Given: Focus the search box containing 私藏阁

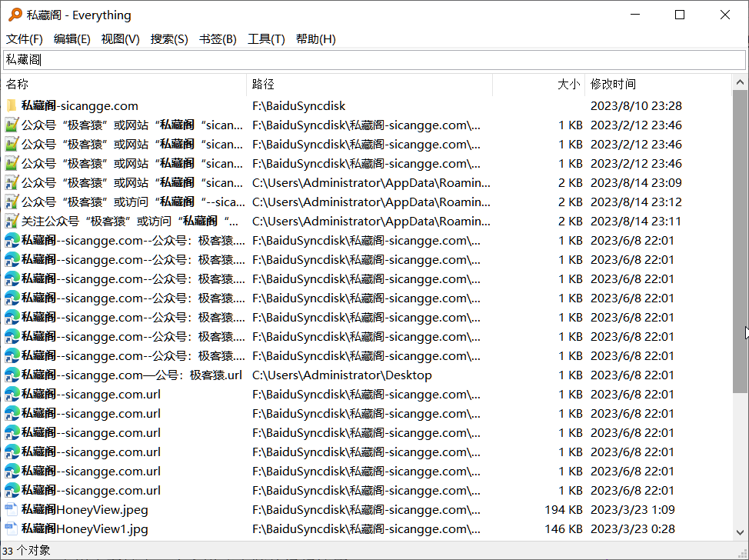Looking at the screenshot, I should point(374,60).
